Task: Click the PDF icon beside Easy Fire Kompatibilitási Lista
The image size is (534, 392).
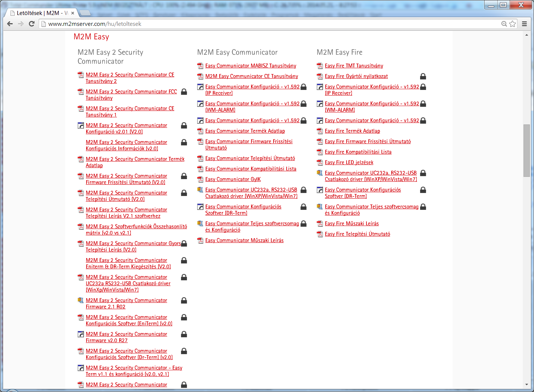Action: click(x=320, y=152)
